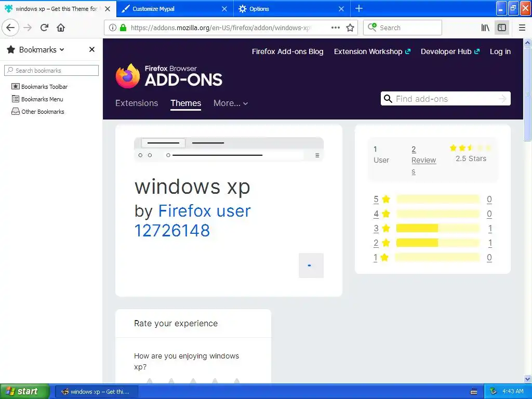Open Firefox Add-ons Blog link

point(288,51)
